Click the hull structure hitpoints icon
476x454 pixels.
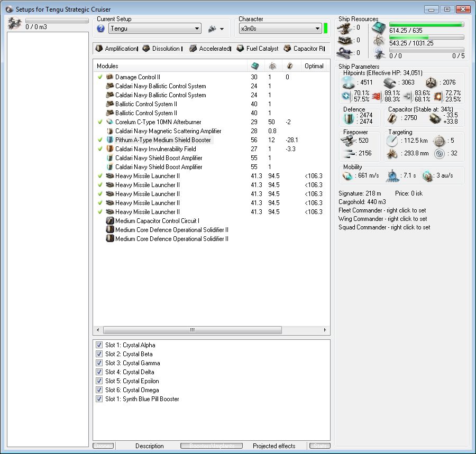pos(431,82)
